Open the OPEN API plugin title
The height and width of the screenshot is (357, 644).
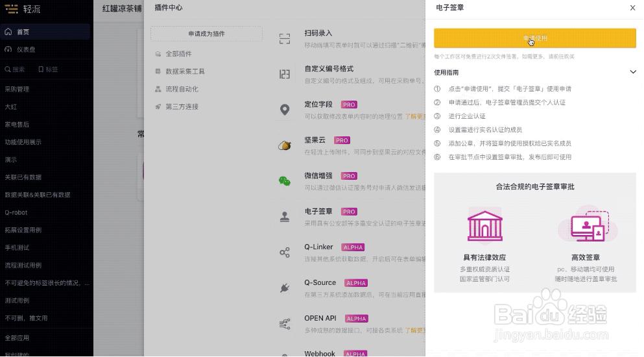pos(320,318)
